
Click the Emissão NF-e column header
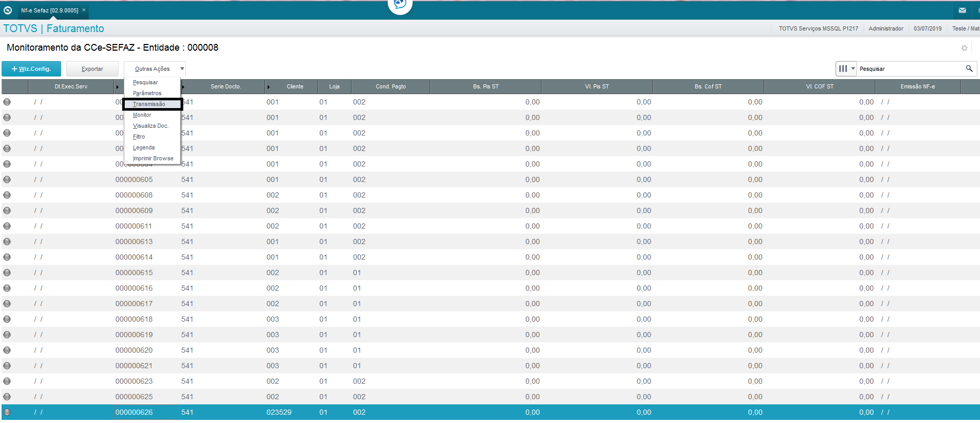coord(917,86)
